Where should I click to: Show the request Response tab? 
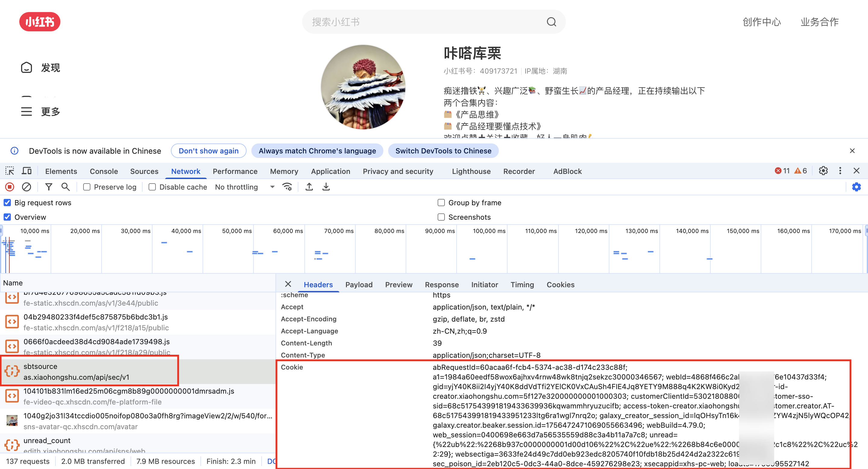point(442,285)
